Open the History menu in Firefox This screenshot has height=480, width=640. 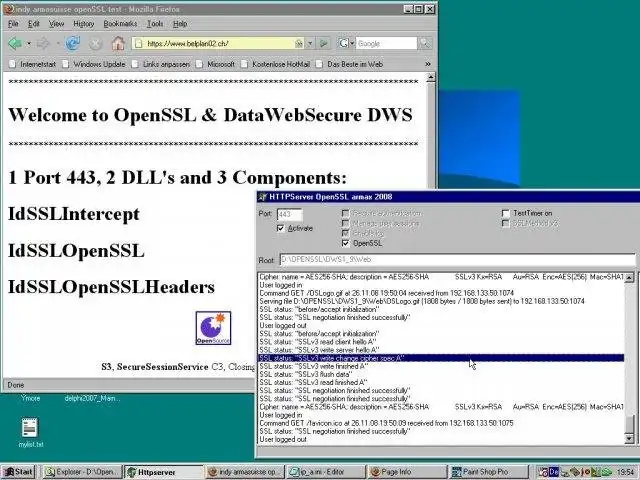pos(83,24)
